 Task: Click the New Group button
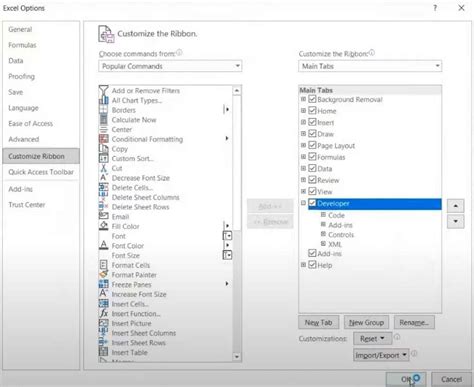(x=366, y=322)
